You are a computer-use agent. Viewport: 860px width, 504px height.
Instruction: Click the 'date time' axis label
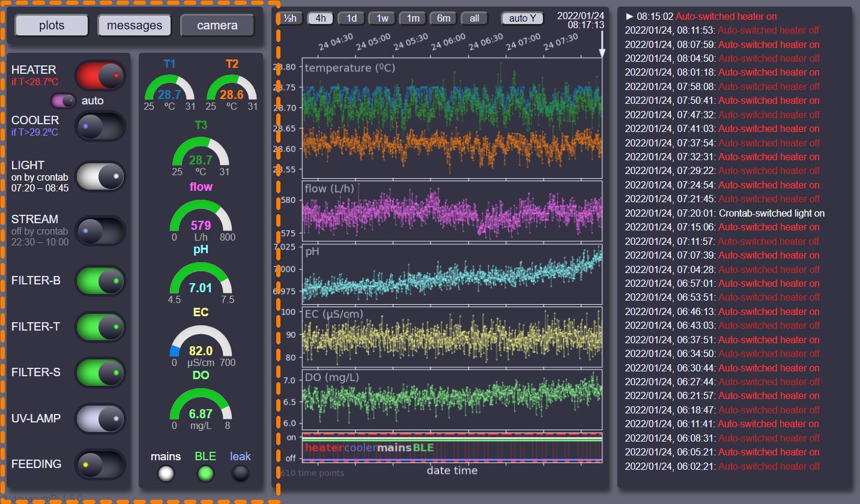tap(452, 470)
